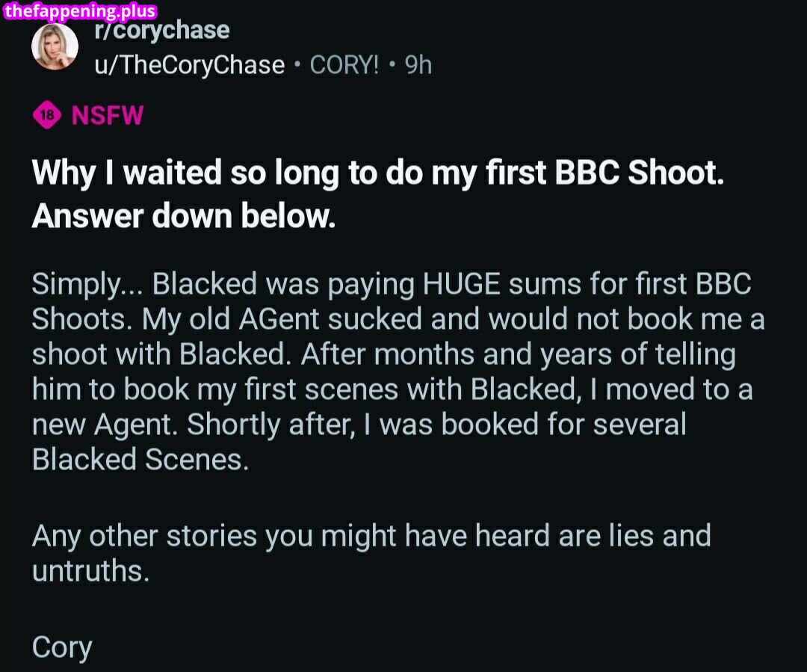Click the line beginning "Shoots. My old AGent"
The width and height of the screenshot is (807, 672).
tap(398, 320)
